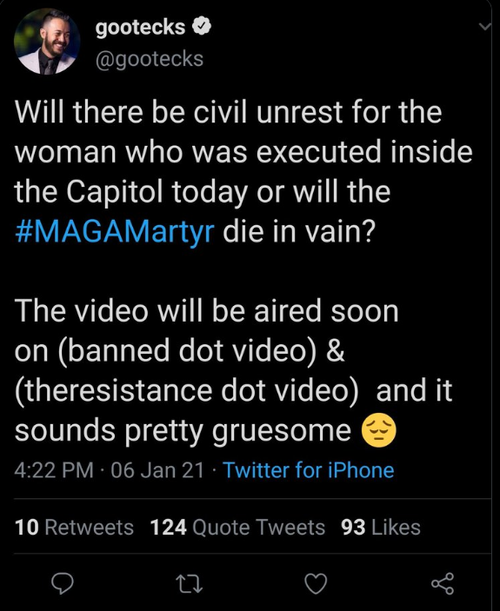Open the #MAGAMartyr hashtag
Image resolution: width=500 pixels, height=611 pixels.
coord(114,231)
